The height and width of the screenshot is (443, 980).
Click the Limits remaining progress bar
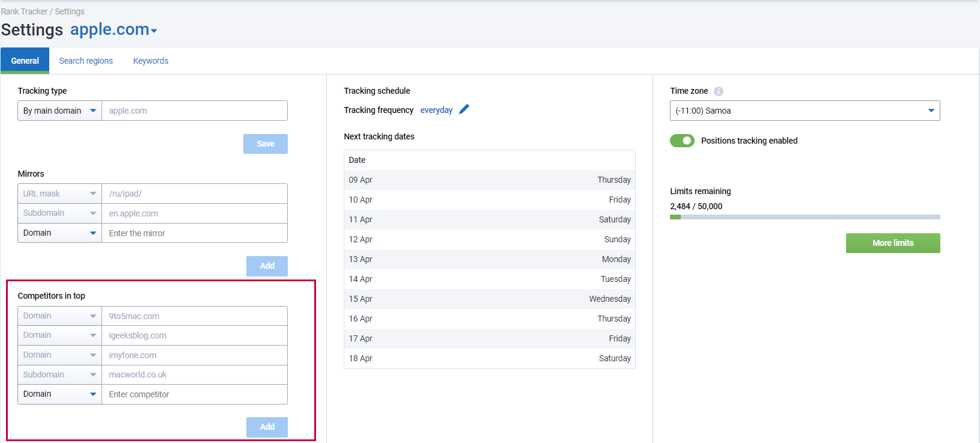click(805, 217)
